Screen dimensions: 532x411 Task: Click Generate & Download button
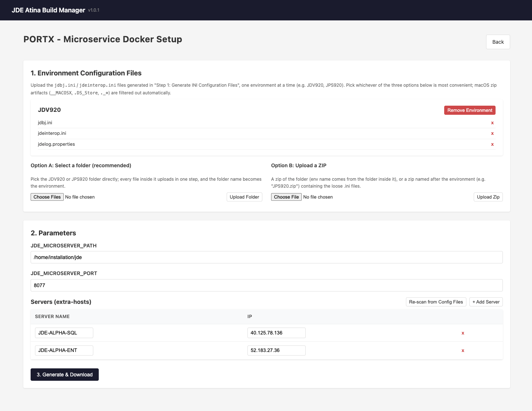[64, 375]
